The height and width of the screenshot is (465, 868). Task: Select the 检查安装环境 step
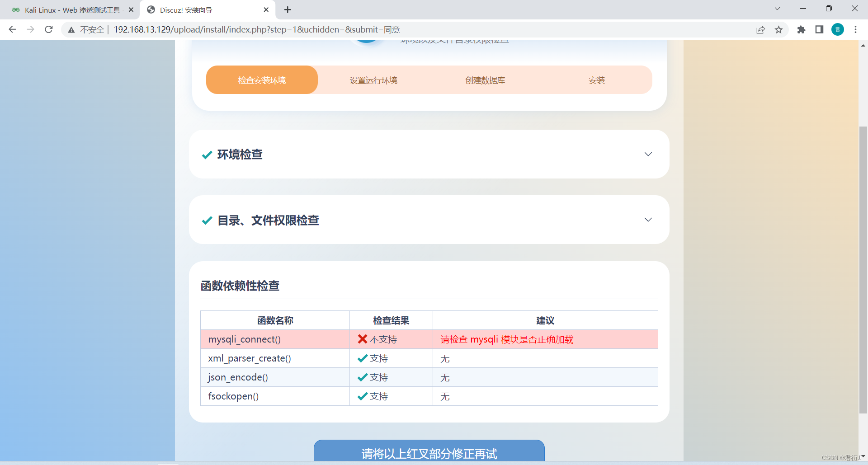[262, 80]
